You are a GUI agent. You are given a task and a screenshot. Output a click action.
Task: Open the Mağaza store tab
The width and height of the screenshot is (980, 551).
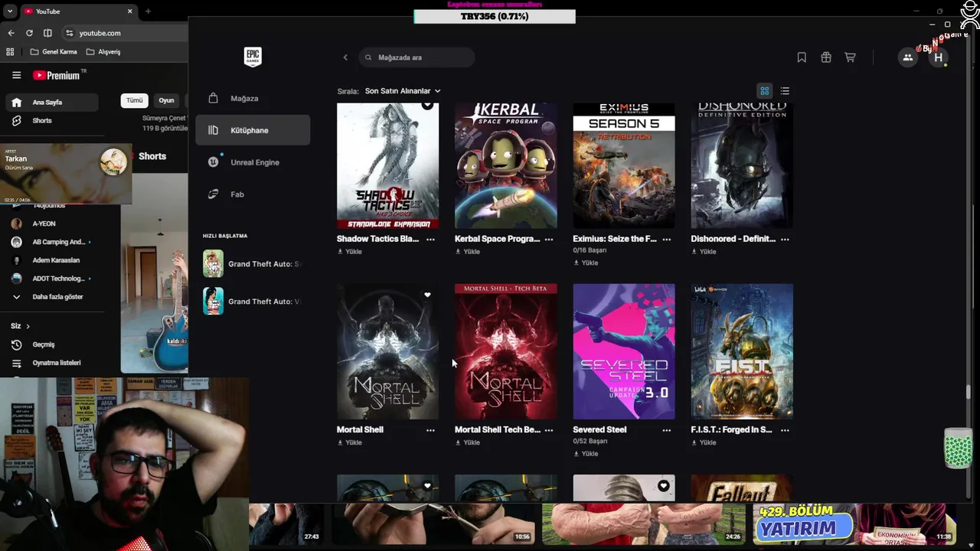tap(253, 98)
